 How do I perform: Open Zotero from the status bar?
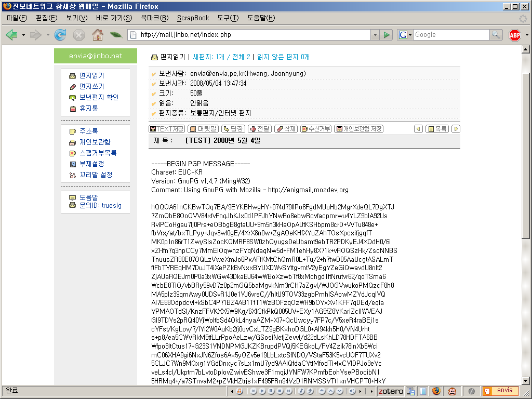391,391
